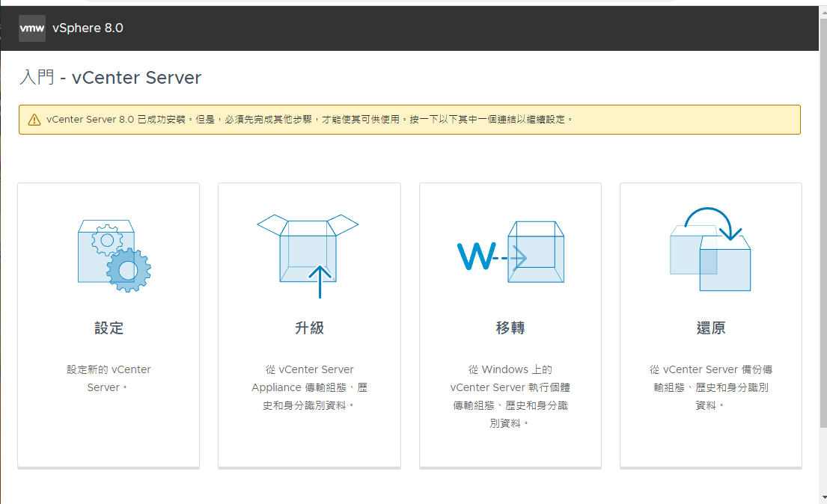Viewport: 827px width, 504px height.
Task: Click the vmw logo in the header
Action: 32,28
